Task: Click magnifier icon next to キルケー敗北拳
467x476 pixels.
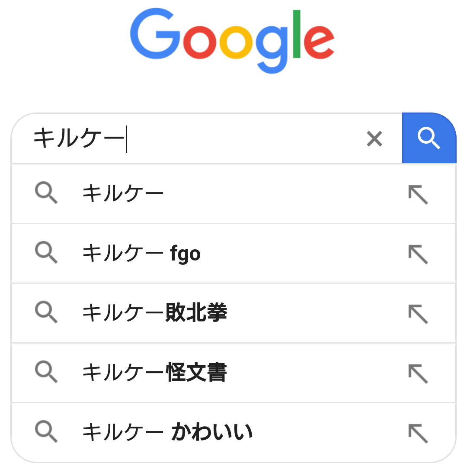Action: (46, 312)
